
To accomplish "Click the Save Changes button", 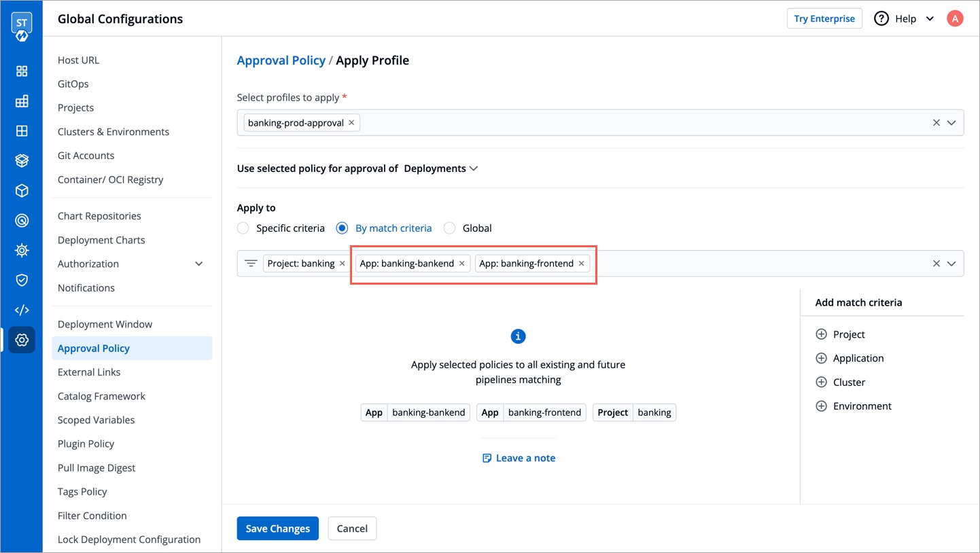I will click(x=277, y=529).
